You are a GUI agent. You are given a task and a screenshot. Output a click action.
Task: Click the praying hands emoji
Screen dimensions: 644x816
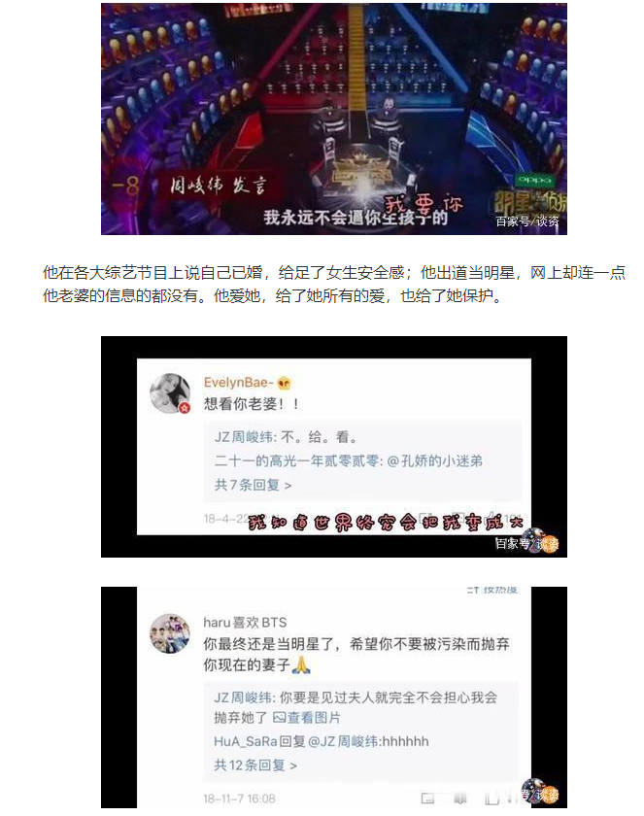301,664
